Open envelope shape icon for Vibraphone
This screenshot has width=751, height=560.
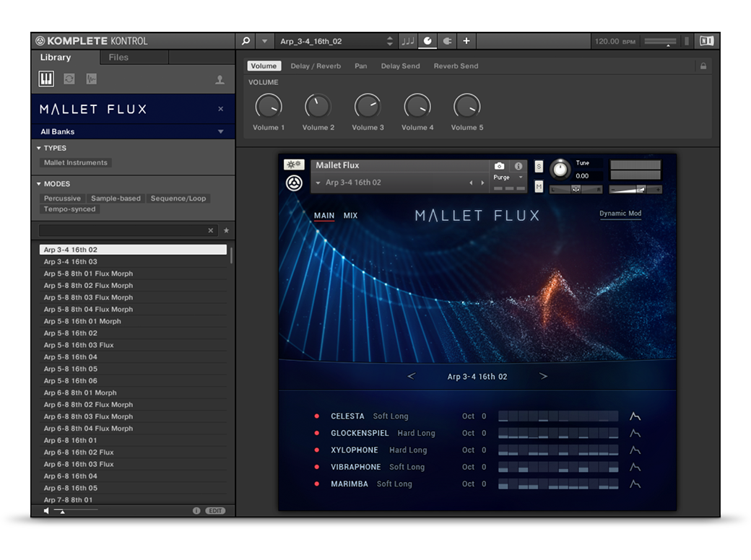[635, 467]
